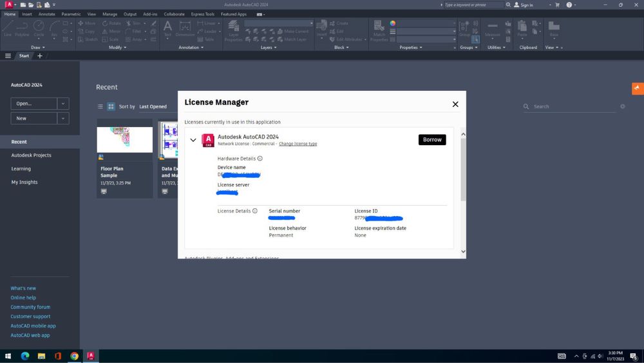This screenshot has width=644, height=363.
Task: Switch Recent files to list view
Action: click(100, 106)
